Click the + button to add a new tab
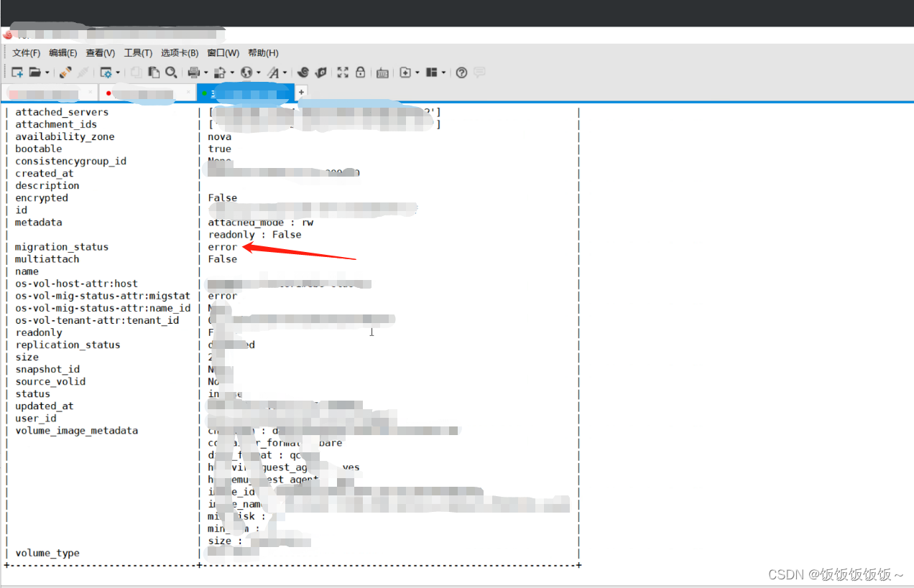This screenshot has width=914, height=588. (300, 92)
